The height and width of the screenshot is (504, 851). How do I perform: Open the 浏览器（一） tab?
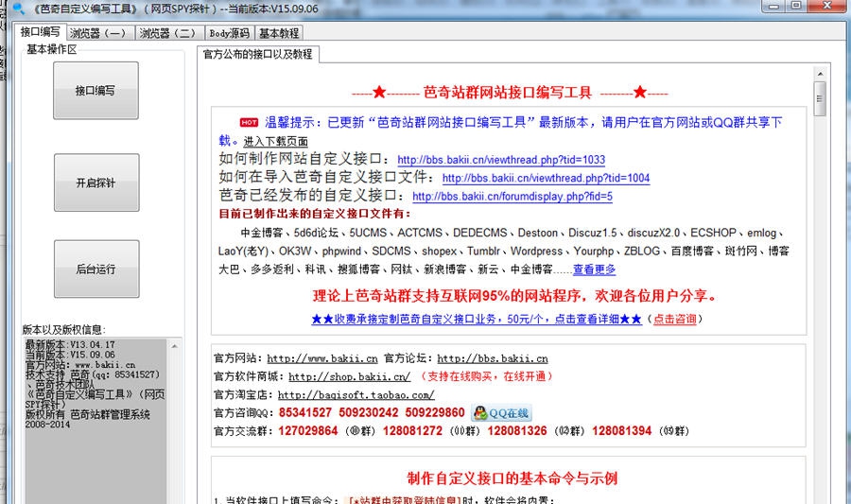[x=100, y=33]
